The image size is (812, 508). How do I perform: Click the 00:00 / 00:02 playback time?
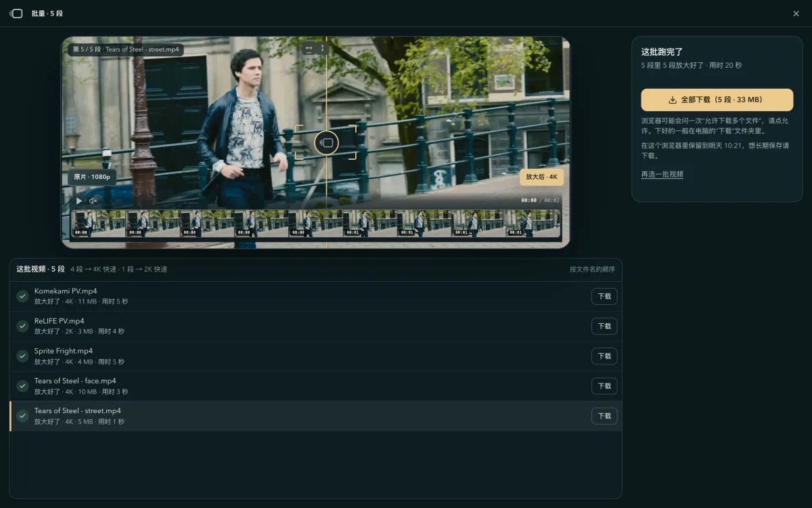point(540,200)
